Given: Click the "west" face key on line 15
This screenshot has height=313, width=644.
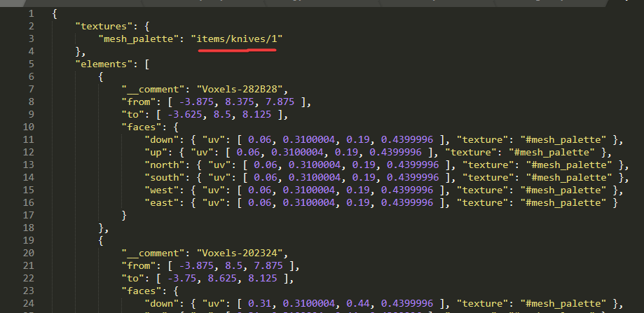Looking at the screenshot, I should point(162,190).
